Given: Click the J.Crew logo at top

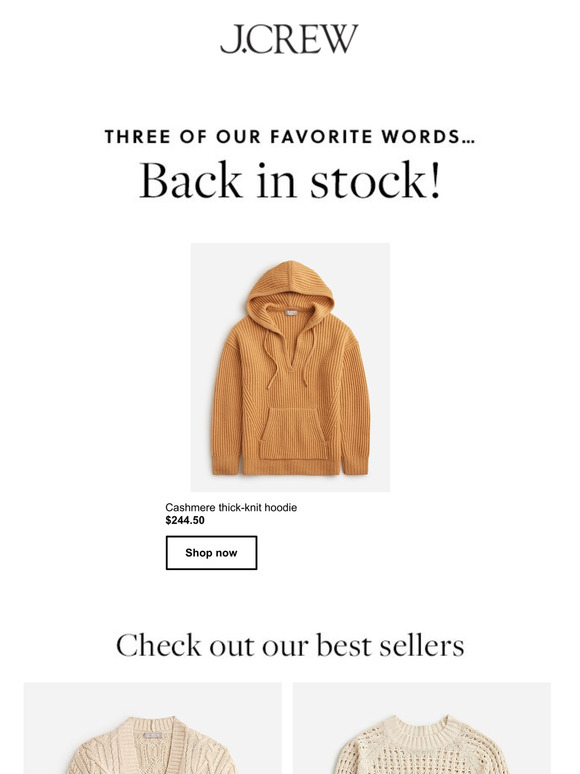Looking at the screenshot, I should (289, 39).
